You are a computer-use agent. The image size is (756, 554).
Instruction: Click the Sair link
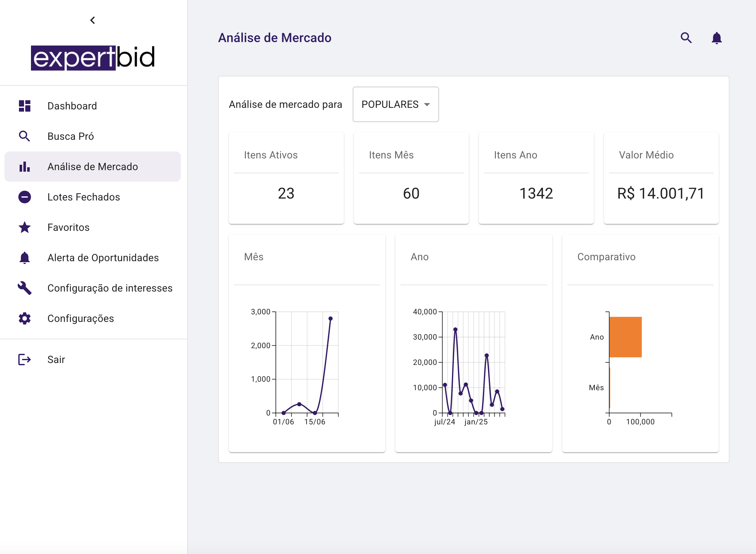[56, 359]
